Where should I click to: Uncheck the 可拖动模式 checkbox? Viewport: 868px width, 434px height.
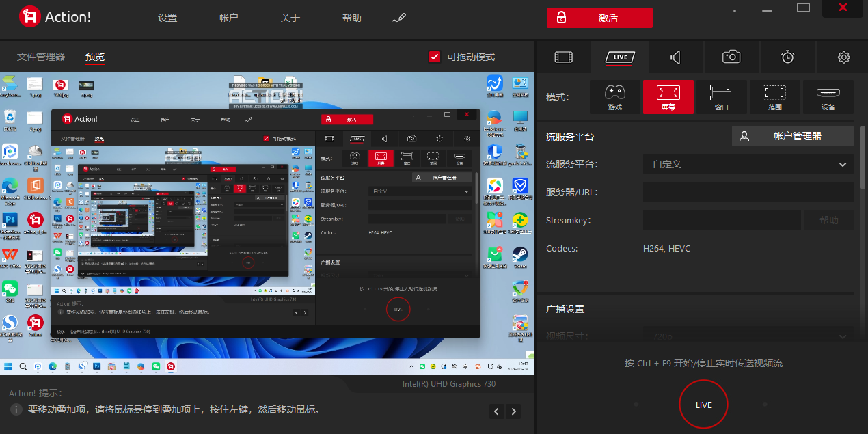click(x=435, y=57)
